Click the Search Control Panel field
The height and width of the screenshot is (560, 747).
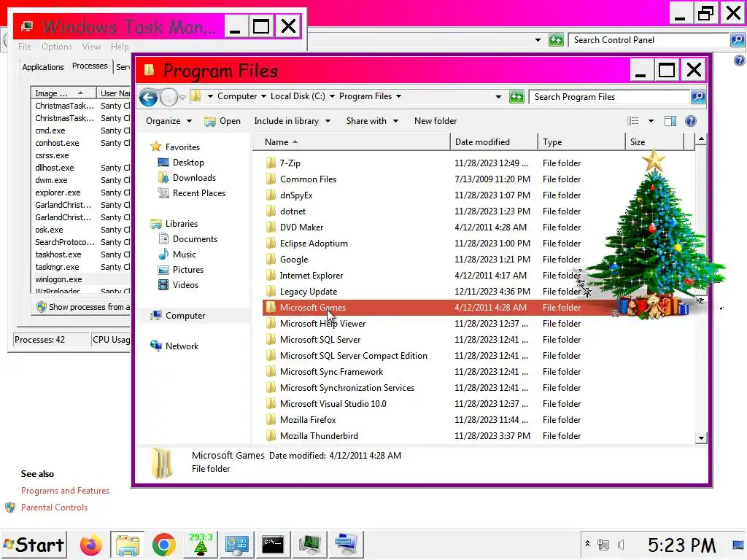[x=649, y=40]
